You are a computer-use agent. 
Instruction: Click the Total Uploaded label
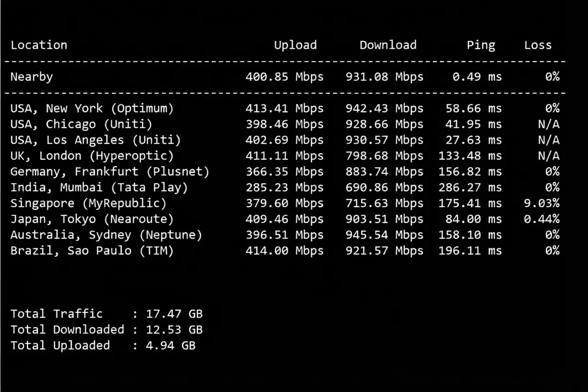60,345
